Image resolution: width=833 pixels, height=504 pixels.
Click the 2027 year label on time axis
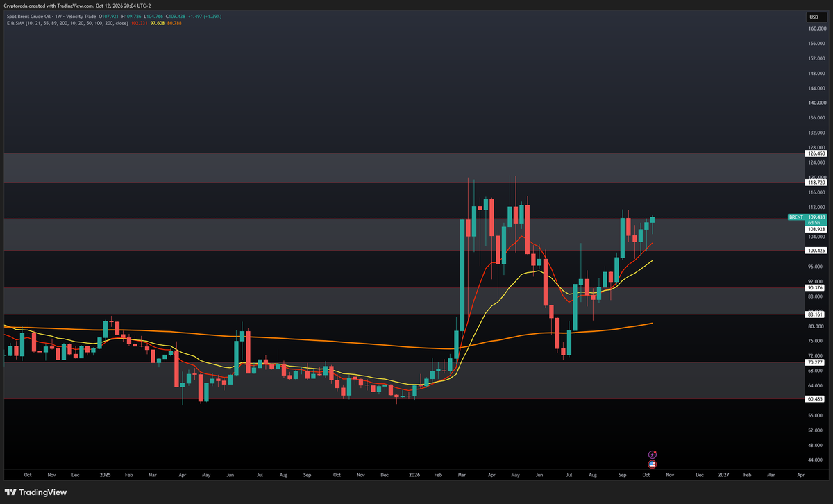[723, 475]
